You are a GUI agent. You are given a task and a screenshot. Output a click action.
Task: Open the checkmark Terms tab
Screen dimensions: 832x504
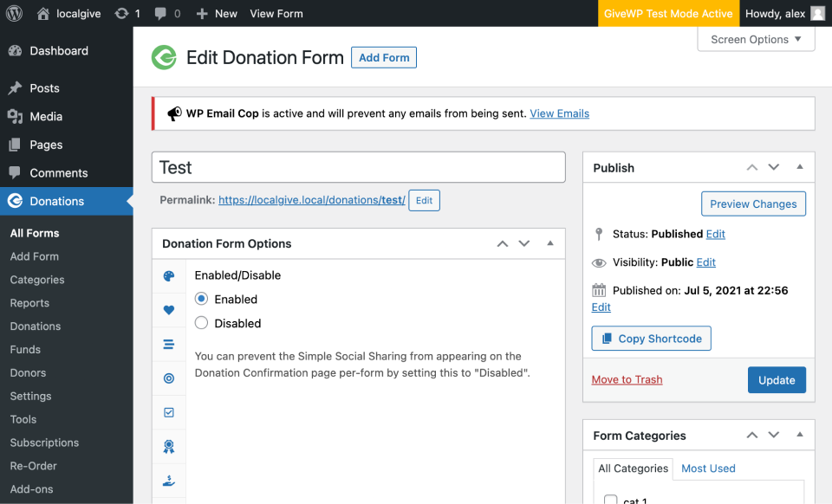coord(169,412)
